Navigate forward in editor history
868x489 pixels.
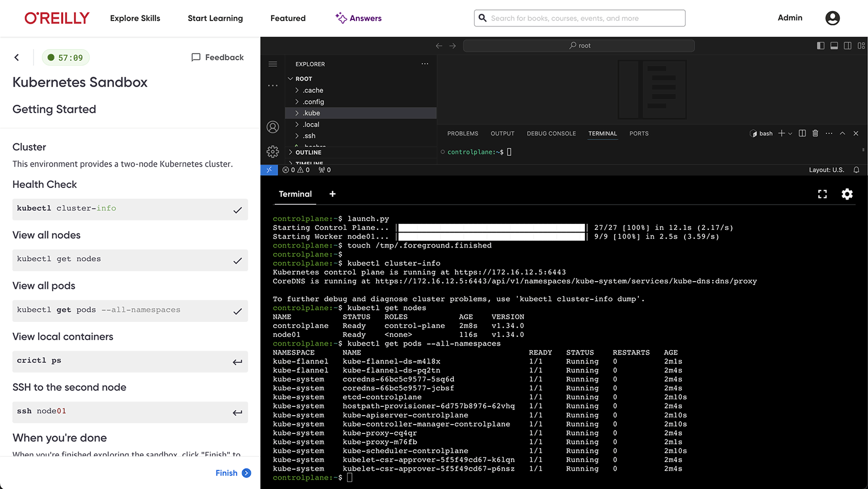click(453, 46)
